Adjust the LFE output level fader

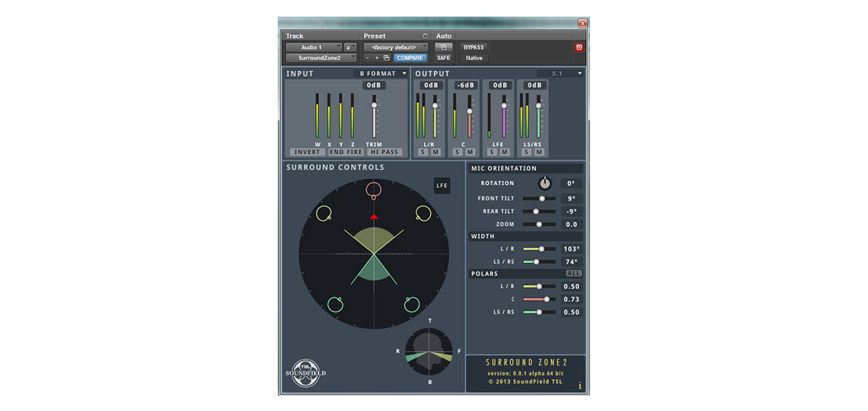click(x=504, y=105)
